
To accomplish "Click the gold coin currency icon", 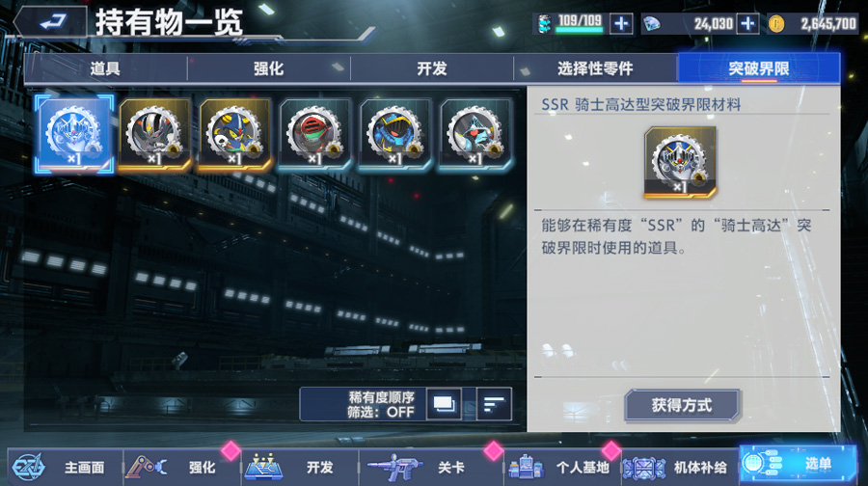I will (x=776, y=24).
